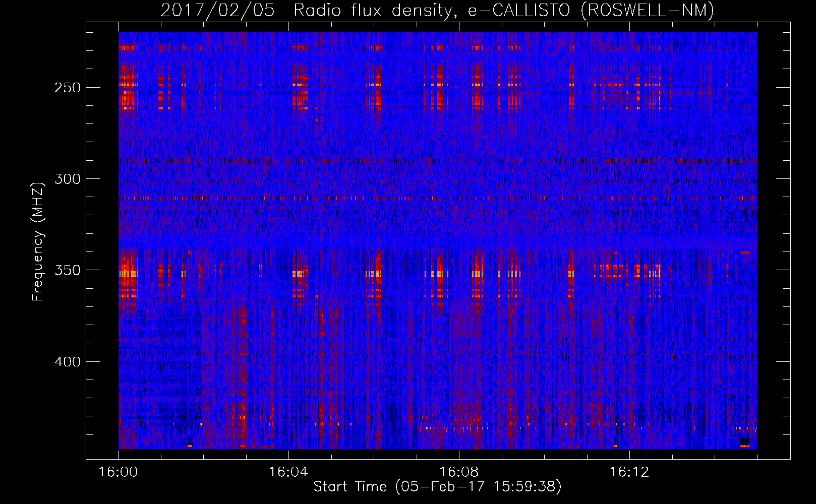Click the 'Start Time (05-Feb-17 15:59:38)' label
The height and width of the screenshot is (504, 816).
[437, 487]
